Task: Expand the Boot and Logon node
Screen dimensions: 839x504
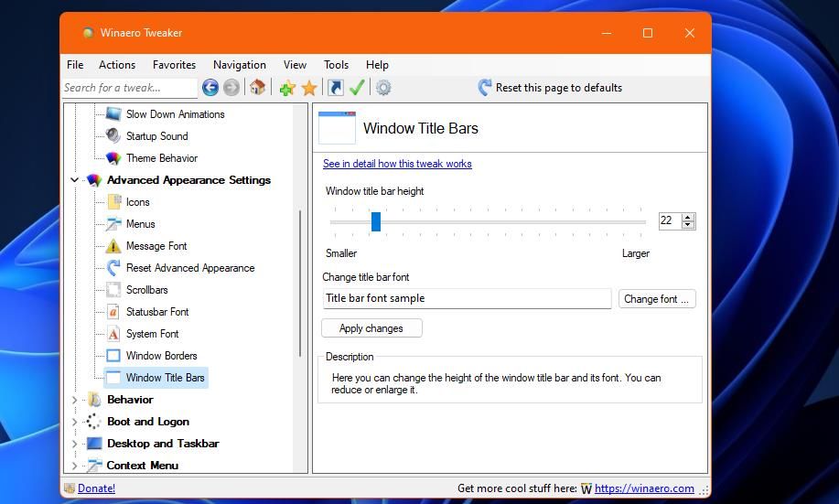Action: point(75,422)
